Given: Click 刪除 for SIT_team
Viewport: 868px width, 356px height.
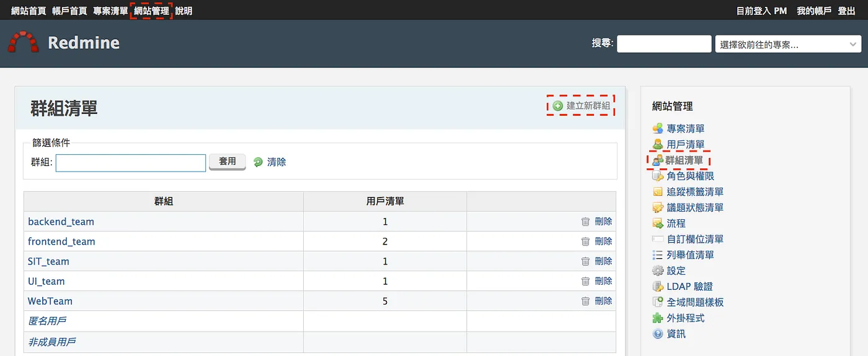Looking at the screenshot, I should pos(603,261).
